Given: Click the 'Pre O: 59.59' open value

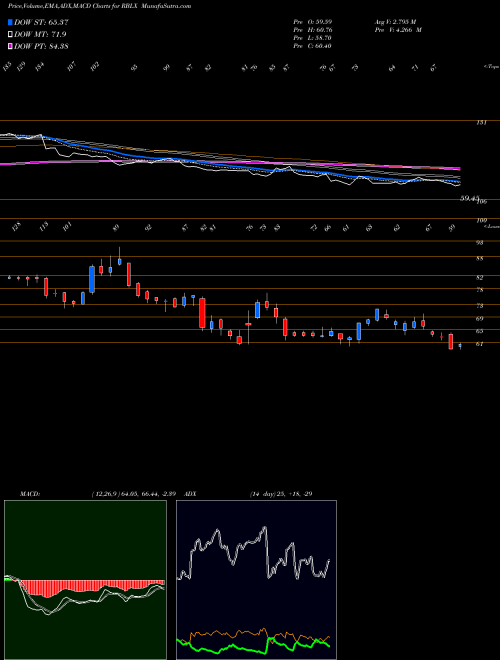Looking at the screenshot, I should 312,22.
